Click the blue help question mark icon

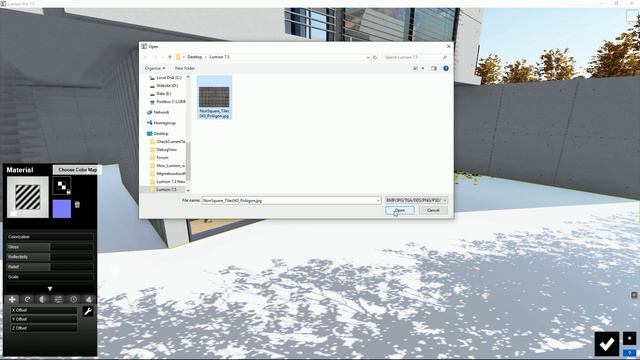click(629, 353)
